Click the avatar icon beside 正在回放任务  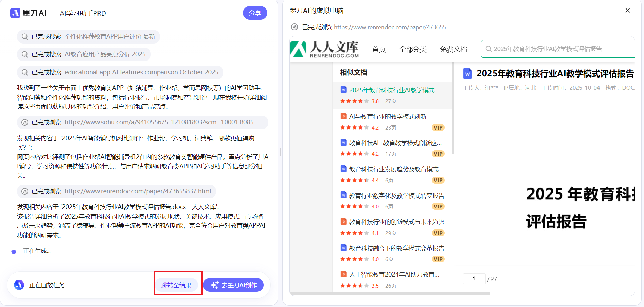click(19, 285)
